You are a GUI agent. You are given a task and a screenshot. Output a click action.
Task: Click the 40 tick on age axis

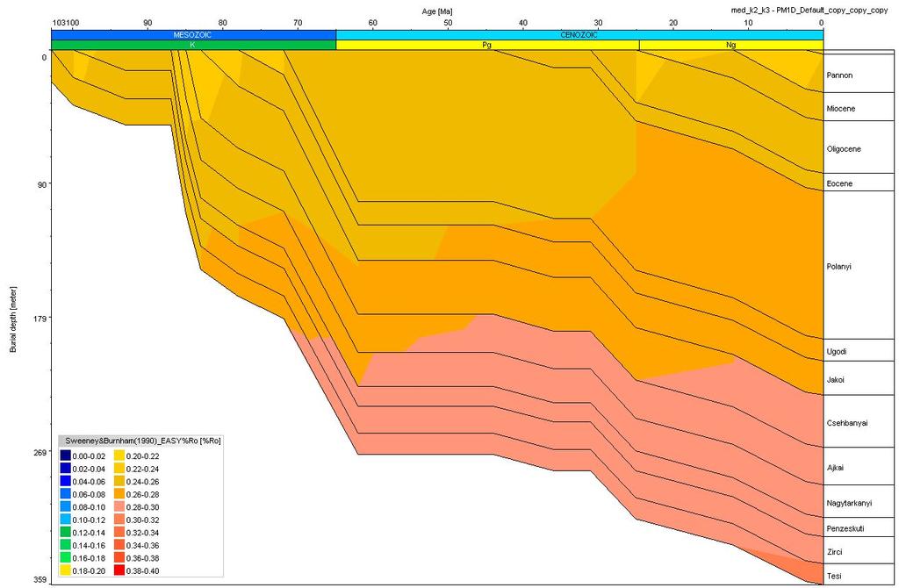click(x=523, y=23)
